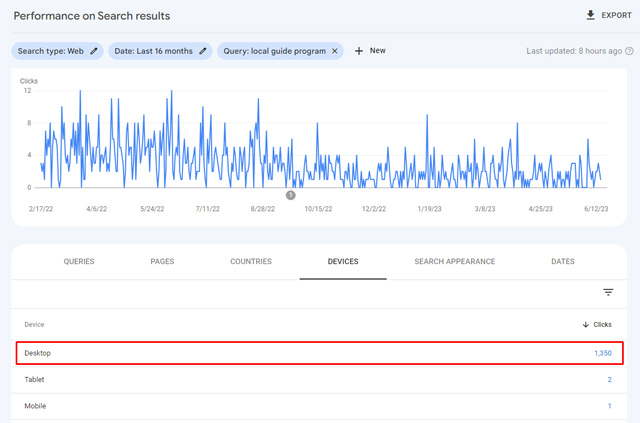The image size is (640, 423).
Task: Click the Query: local guide program chip
Action: [x=274, y=51]
